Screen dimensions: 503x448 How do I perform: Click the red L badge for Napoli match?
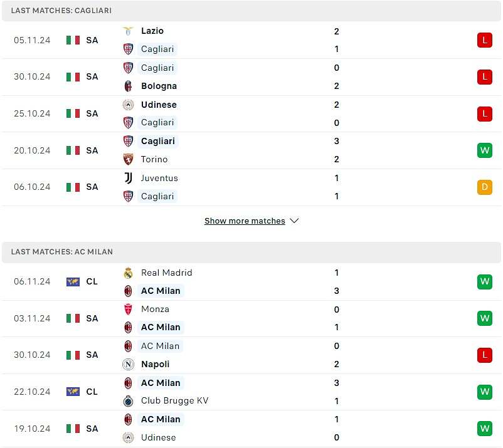coord(484,355)
